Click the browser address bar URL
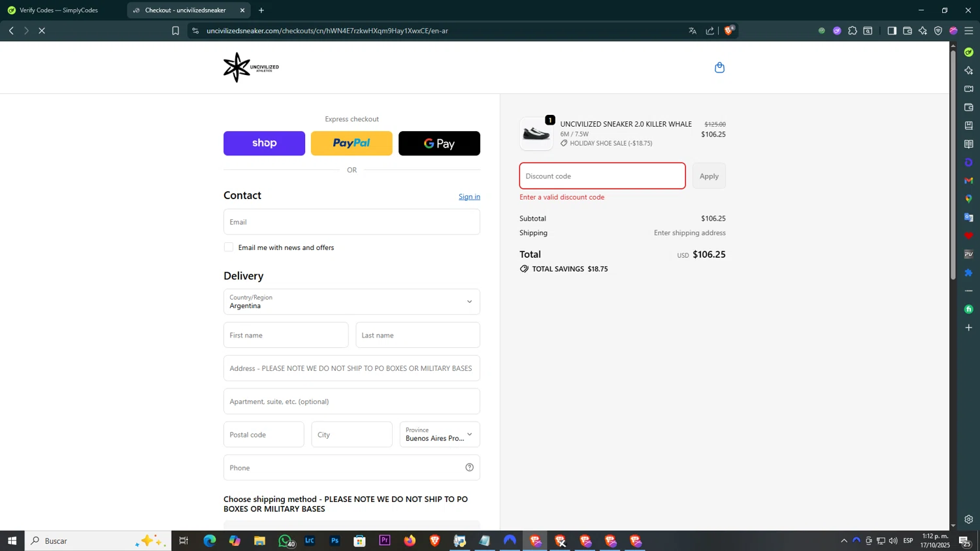Screen dimensions: 980x551 (327, 31)
